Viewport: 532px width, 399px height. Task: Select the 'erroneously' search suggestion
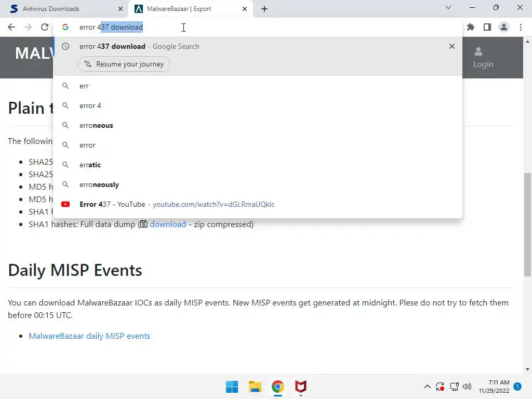pos(258,184)
